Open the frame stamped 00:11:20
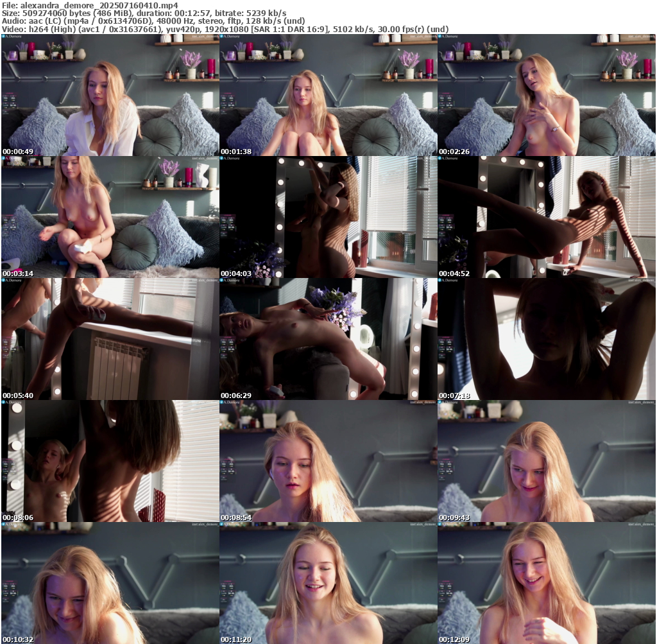 coord(328,583)
